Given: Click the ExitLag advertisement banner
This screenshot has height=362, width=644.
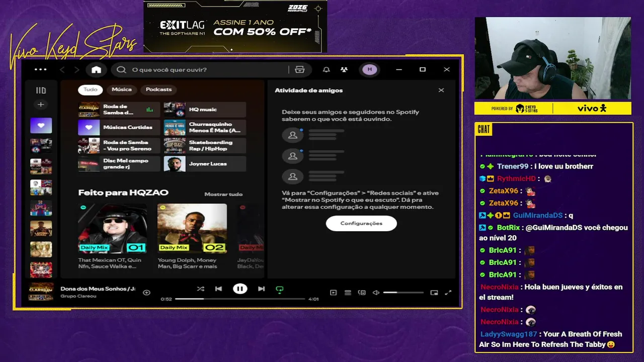Looking at the screenshot, I should pyautogui.click(x=235, y=27).
